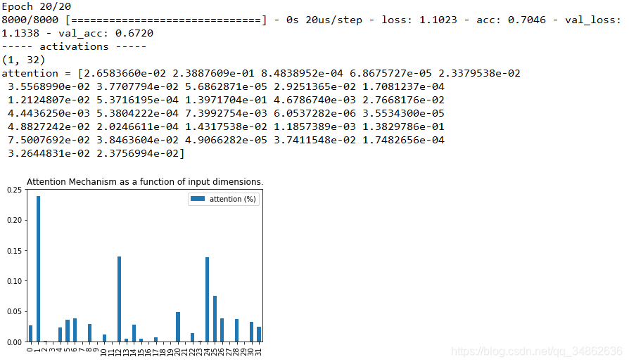Click the 'attention (%)' legend label
629x364 pixels.
[x=233, y=199]
